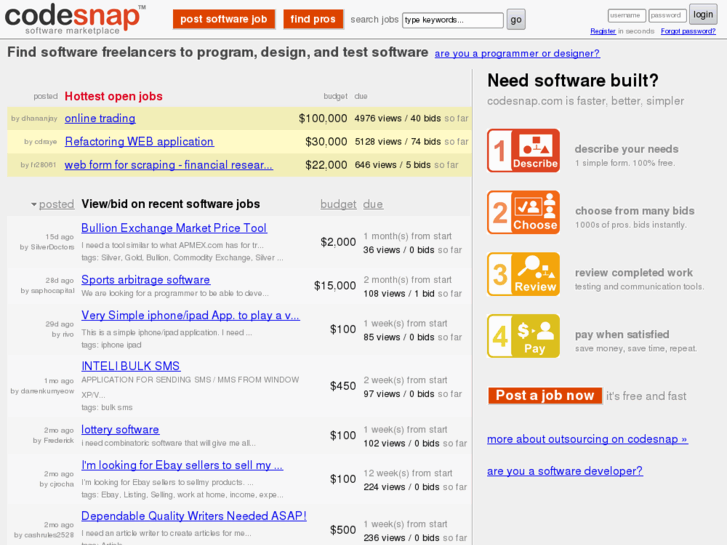
Task: Click 'by cjrocha' poster name
Action: pyautogui.click(x=57, y=484)
